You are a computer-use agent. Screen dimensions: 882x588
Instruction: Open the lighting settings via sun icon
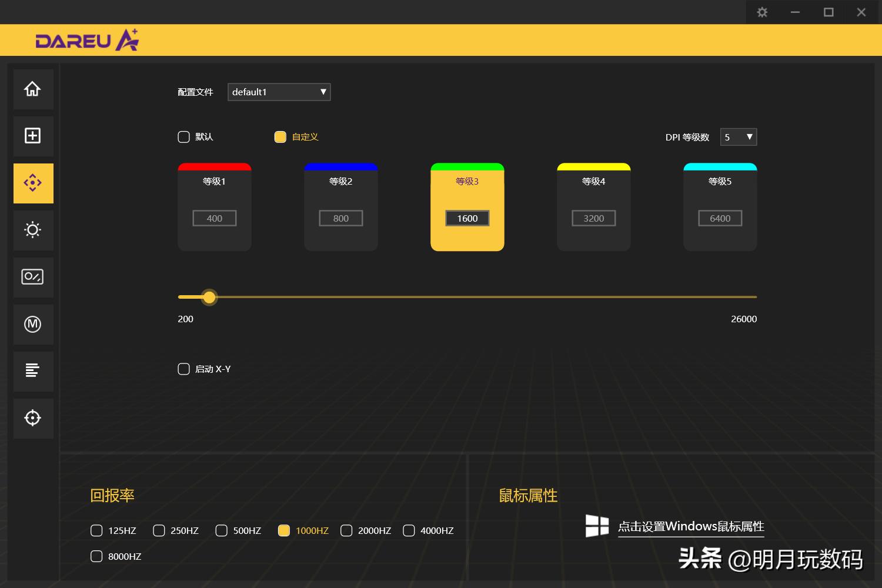coord(33,230)
